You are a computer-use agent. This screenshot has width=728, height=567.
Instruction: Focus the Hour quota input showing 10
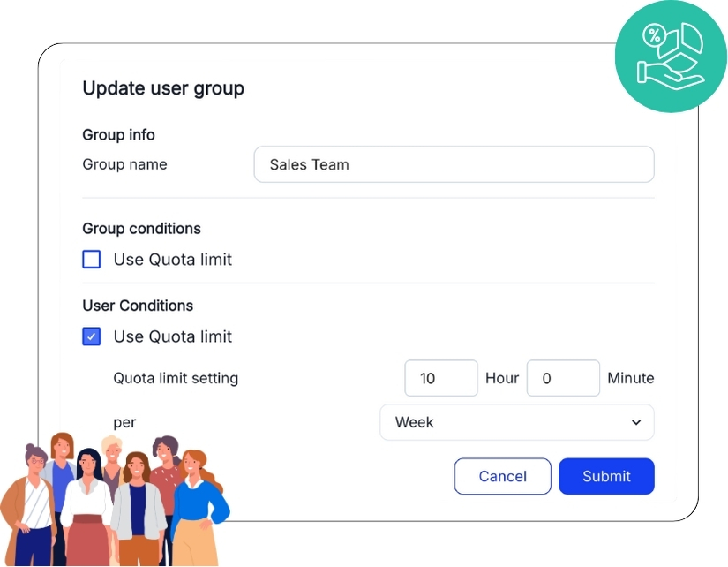[x=440, y=378]
